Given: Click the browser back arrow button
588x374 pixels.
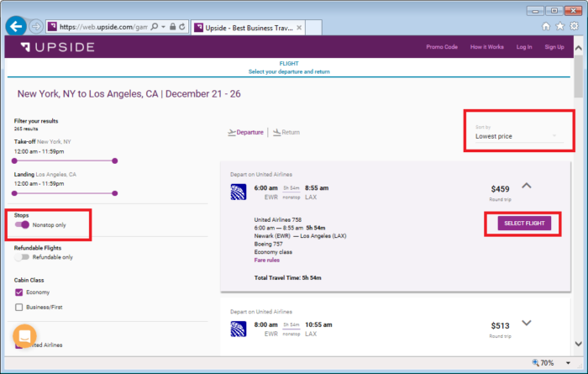Looking at the screenshot, I should 16,26.
